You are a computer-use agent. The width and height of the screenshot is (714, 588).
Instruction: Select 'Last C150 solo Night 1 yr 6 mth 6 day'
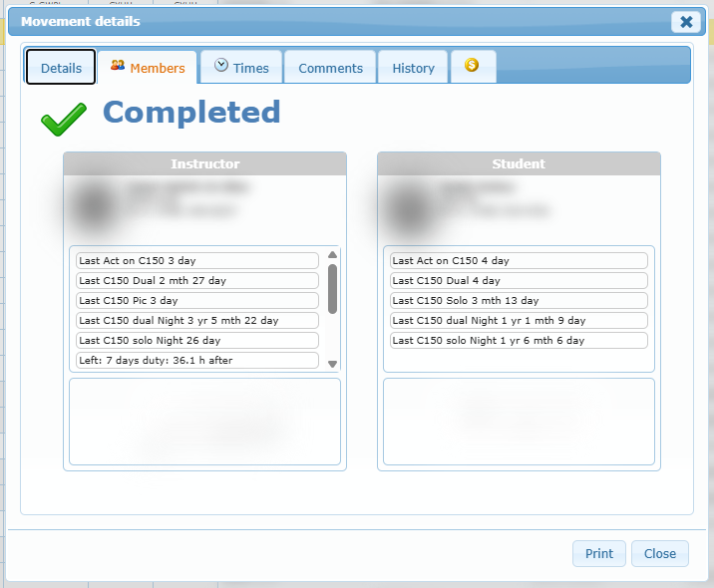click(x=519, y=341)
